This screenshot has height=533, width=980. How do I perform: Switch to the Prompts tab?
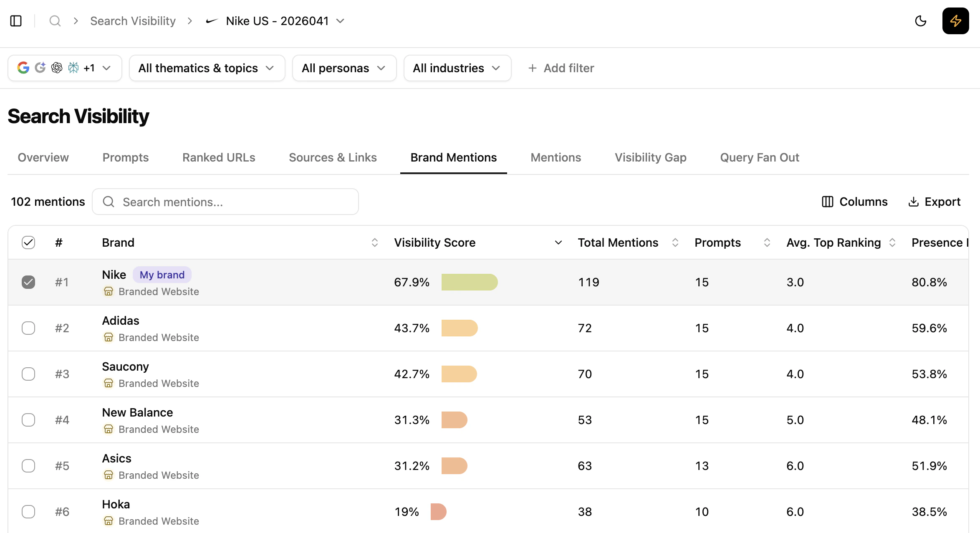(126, 157)
